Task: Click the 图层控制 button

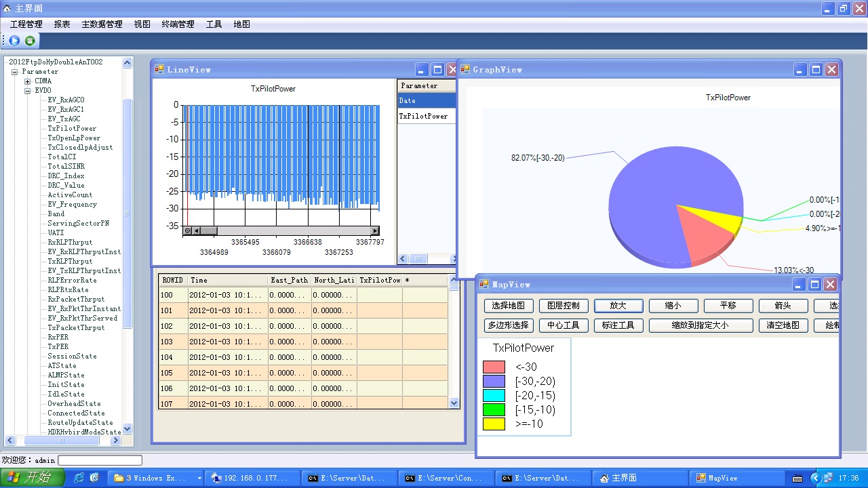Action: click(x=564, y=306)
